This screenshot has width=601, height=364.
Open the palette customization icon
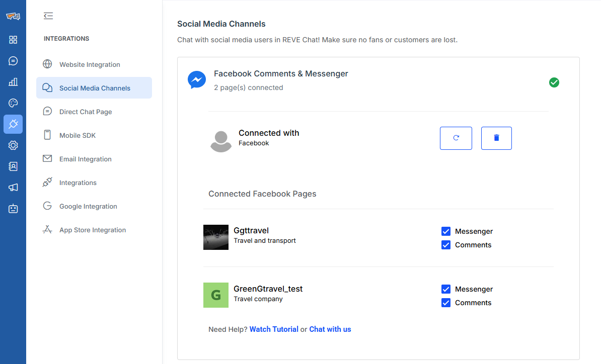click(13, 103)
